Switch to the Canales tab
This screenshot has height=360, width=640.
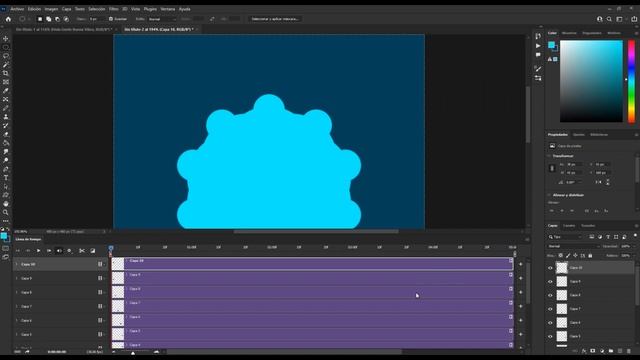pos(569,226)
